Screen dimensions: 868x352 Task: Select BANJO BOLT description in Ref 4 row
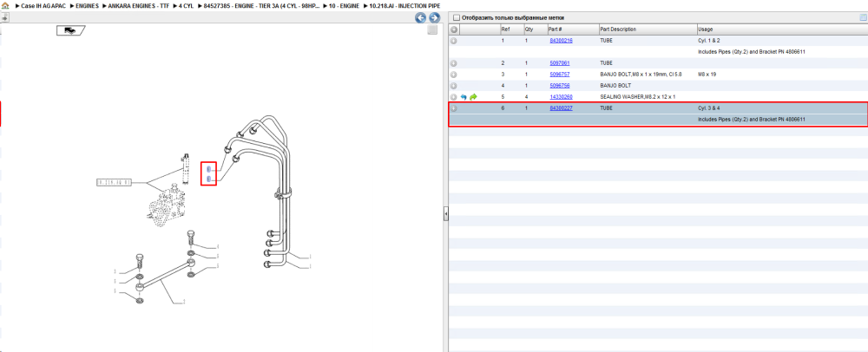coord(615,86)
